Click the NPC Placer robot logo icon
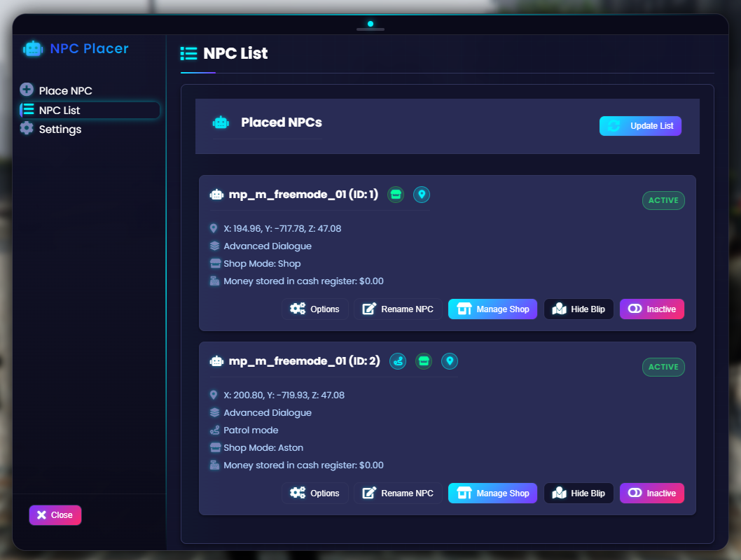Screen dimensions: 741x560 tap(33, 48)
